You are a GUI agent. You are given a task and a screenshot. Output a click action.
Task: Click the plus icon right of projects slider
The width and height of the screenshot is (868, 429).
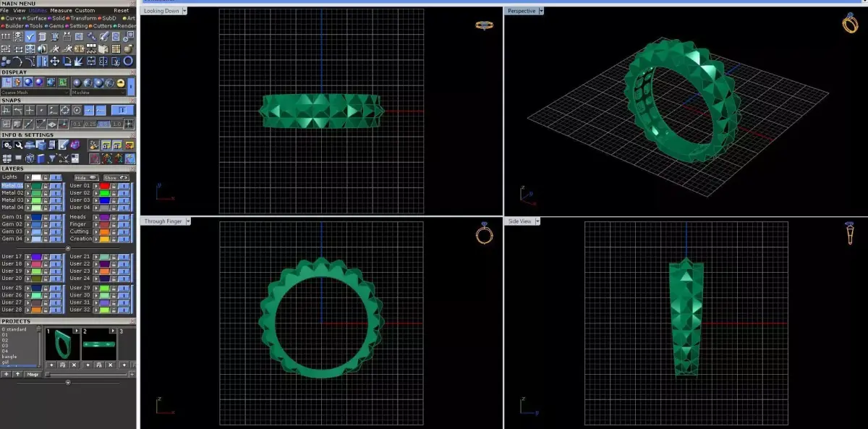pyautogui.click(x=132, y=374)
